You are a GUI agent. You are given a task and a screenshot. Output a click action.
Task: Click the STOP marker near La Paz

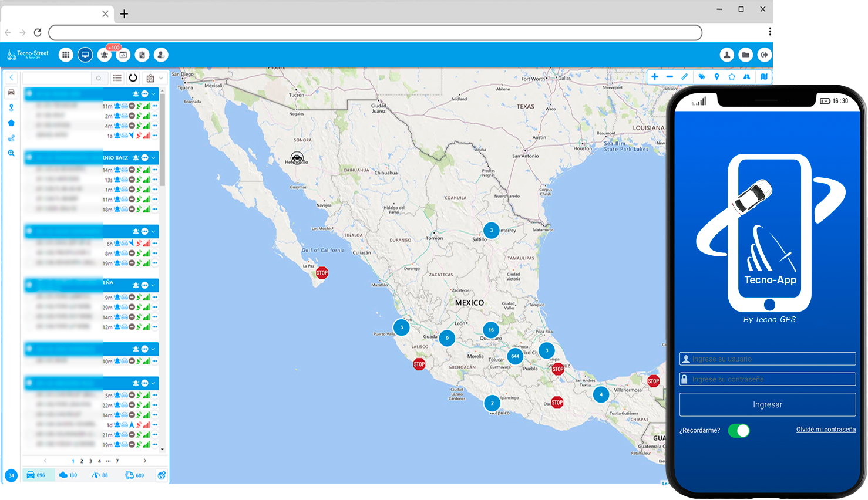(x=322, y=273)
